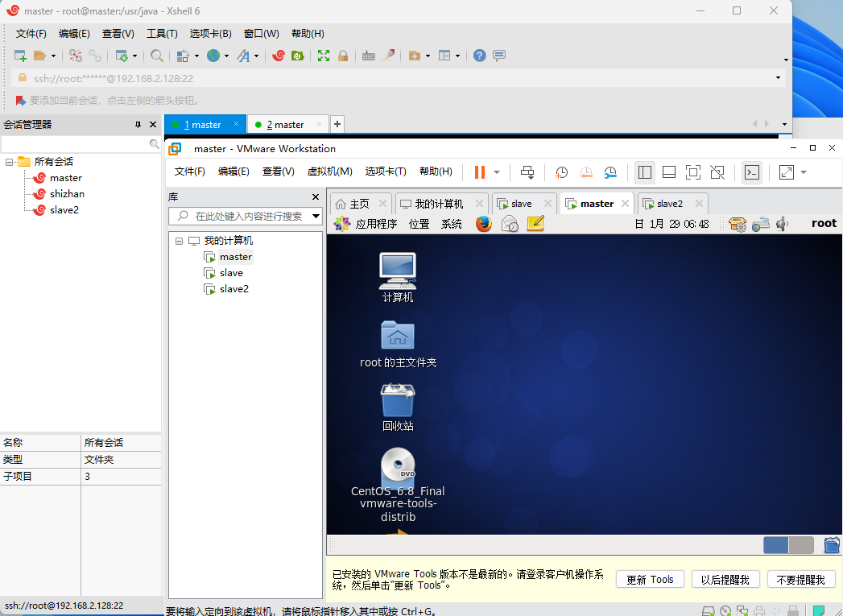This screenshot has width=843, height=616.
Task: Select the slave VM in the library tree
Action: (x=231, y=272)
